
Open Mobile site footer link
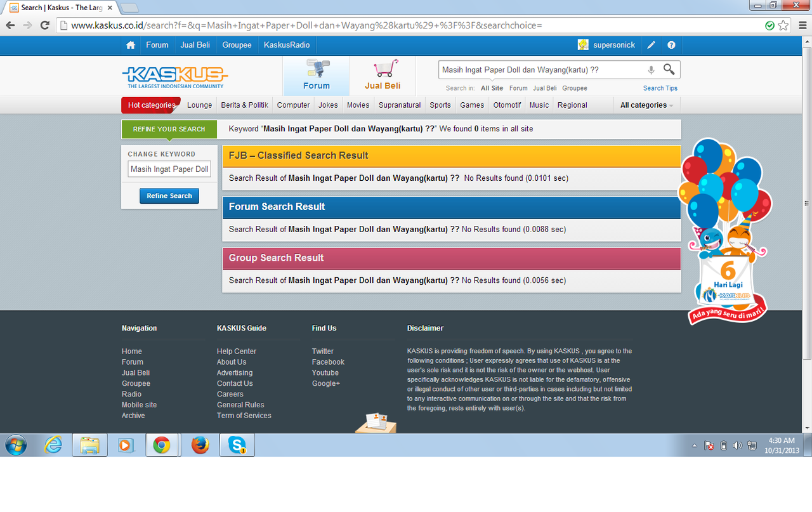coord(140,405)
